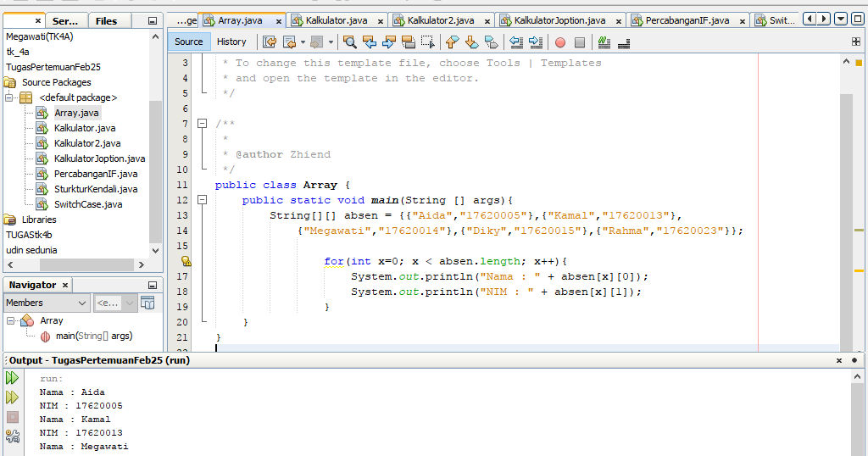Go to Next Bookmark icon
The height and width of the screenshot is (456, 868).
[x=471, y=42]
